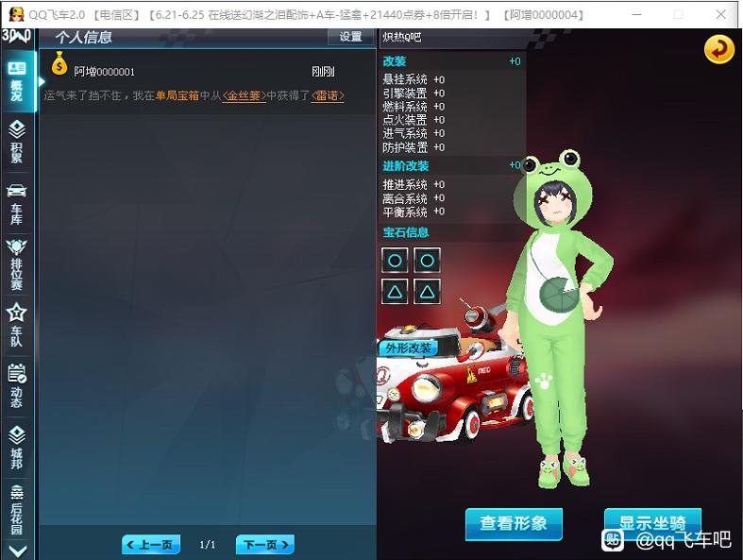Select the second triangle gem slot
The height and width of the screenshot is (560, 743).
(x=428, y=291)
